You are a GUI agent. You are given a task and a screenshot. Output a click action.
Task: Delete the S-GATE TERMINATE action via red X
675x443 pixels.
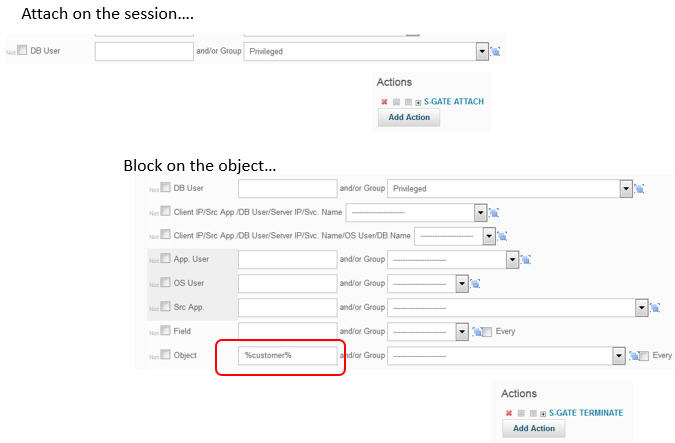(509, 412)
